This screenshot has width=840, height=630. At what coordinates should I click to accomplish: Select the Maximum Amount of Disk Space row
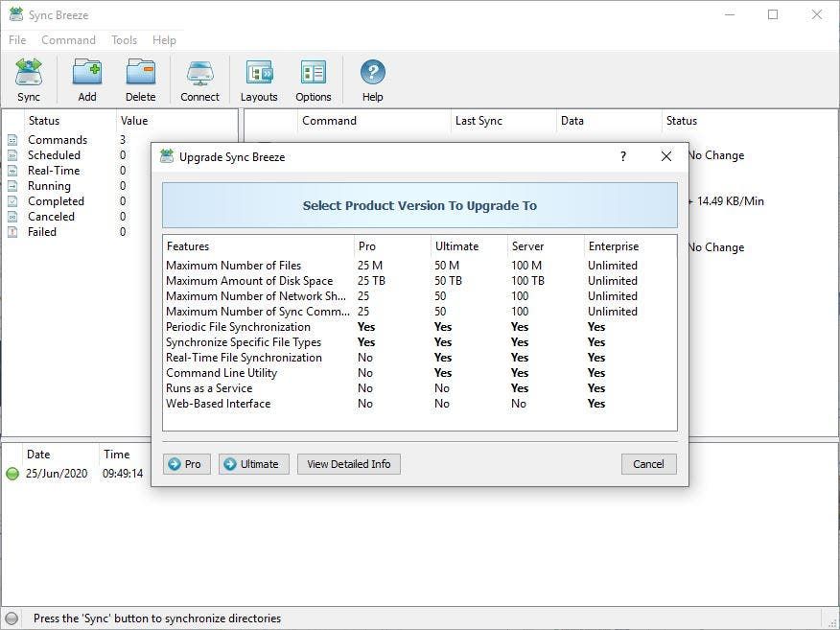419,281
